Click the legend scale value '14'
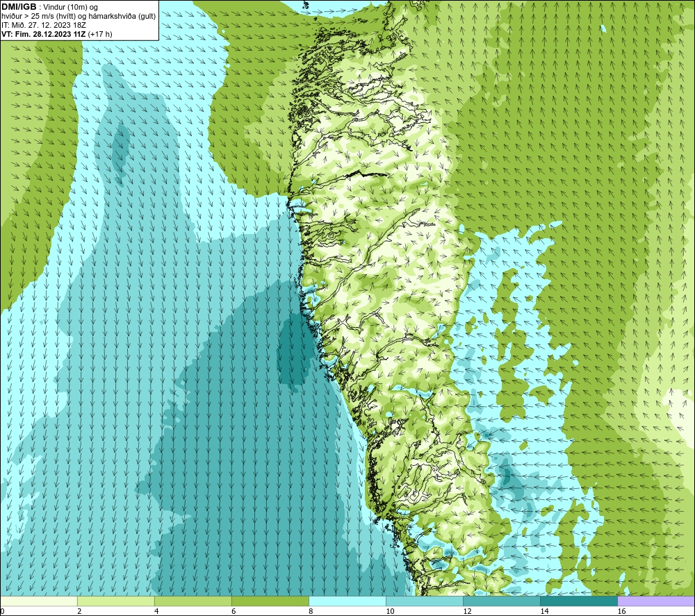The image size is (695, 616). (x=544, y=611)
